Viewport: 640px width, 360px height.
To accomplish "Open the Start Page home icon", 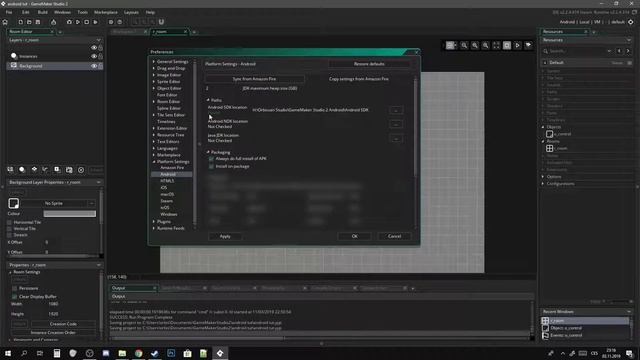I will (x=5, y=22).
